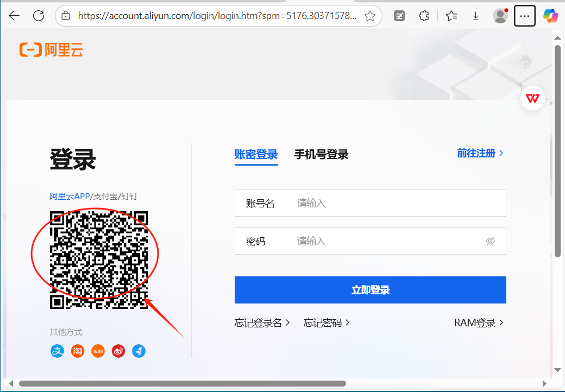Log in with the blue DingTalk icon
This screenshot has width=565, height=392.
(139, 351)
